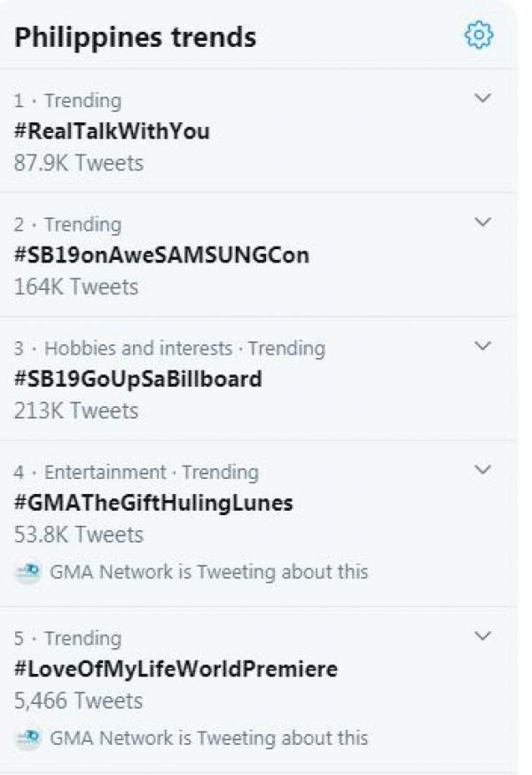The width and height of the screenshot is (532, 775).
Task: Open dropdown arrow for #LoveOfMyLifeWorldPremiere
Action: [x=482, y=636]
